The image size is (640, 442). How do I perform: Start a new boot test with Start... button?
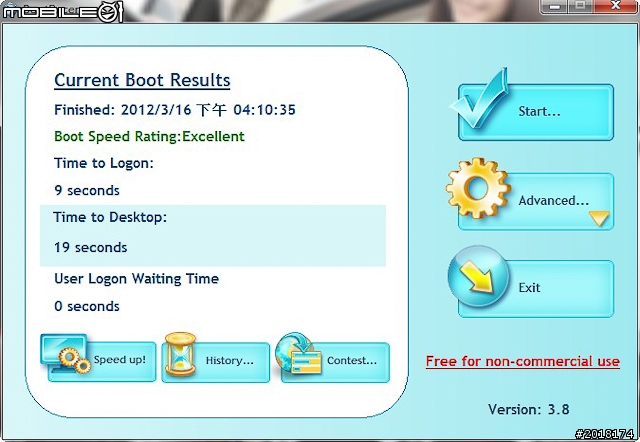536,112
